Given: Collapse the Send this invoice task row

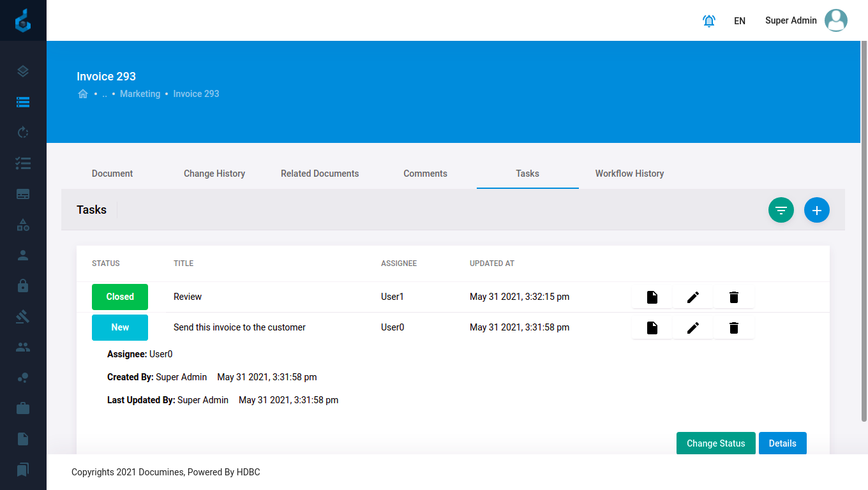Looking at the screenshot, I should [239, 327].
